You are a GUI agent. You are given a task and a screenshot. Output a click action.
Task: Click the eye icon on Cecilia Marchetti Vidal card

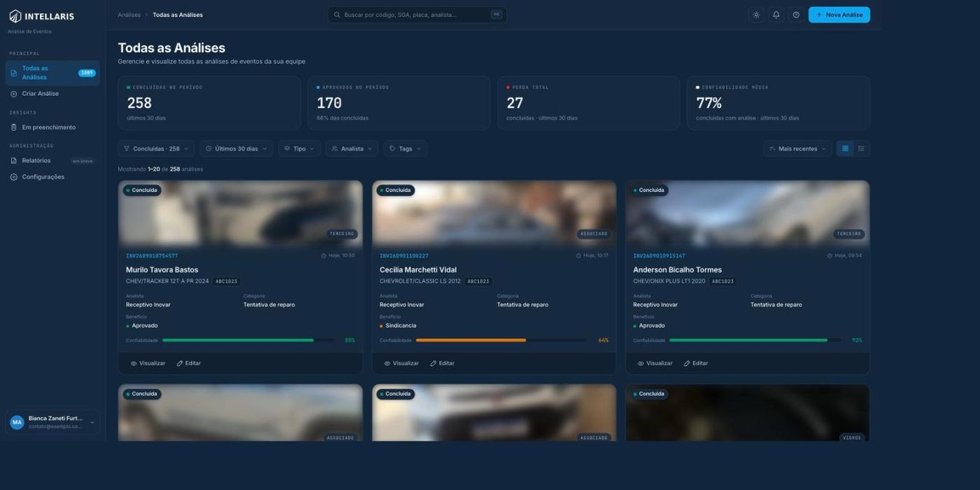[x=387, y=363]
